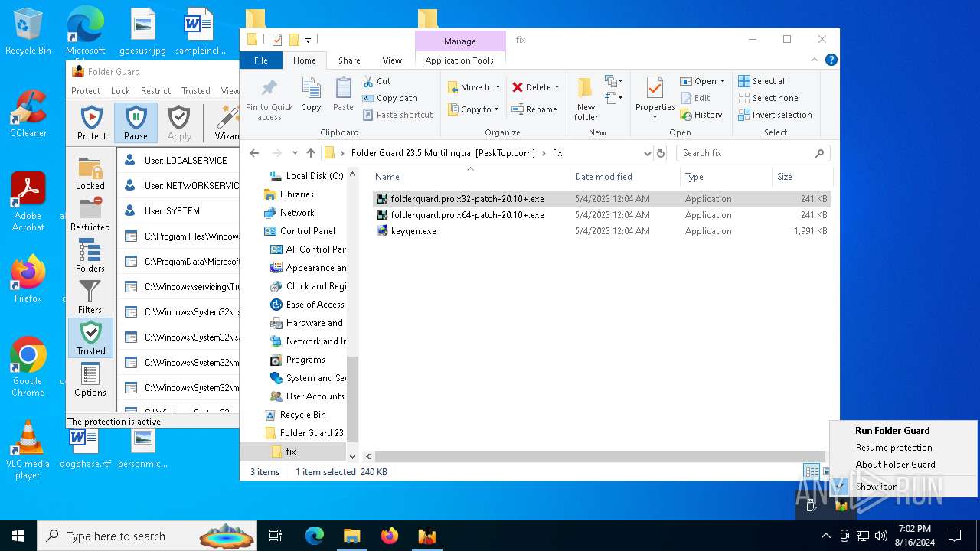The width and height of the screenshot is (980, 551).
Task: Open the File tab in Explorer
Action: coord(261,60)
